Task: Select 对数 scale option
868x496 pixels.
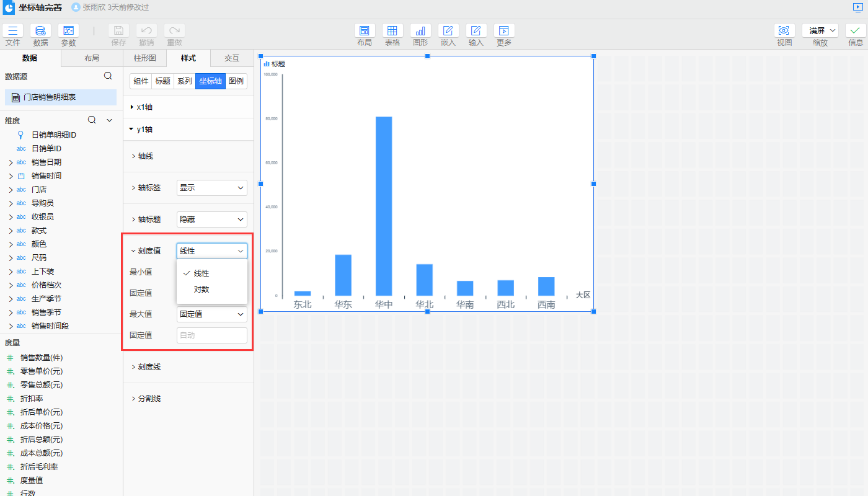Action: (x=201, y=290)
